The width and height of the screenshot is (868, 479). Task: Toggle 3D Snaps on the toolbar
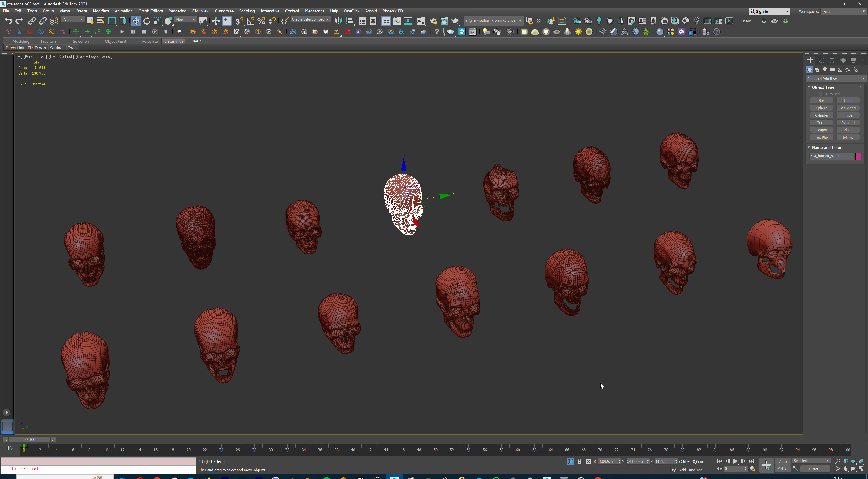[x=239, y=21]
